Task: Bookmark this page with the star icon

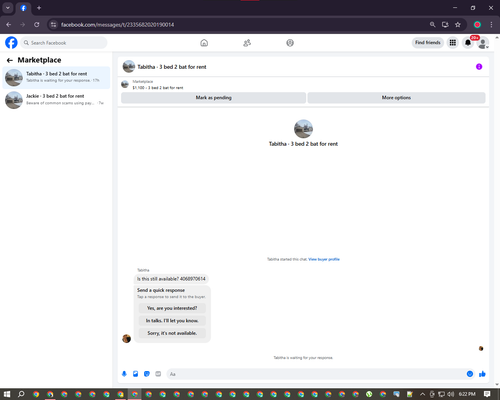Action: click(x=458, y=25)
